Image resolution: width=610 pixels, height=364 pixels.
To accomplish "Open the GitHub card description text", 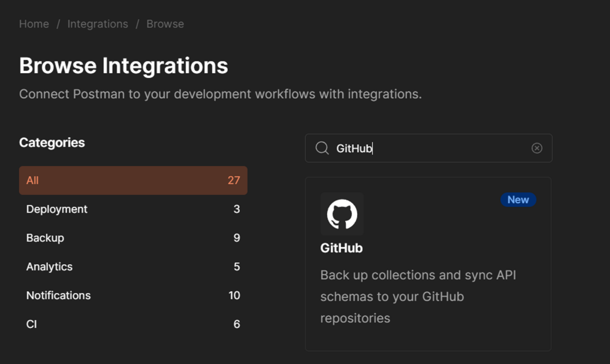I will click(x=418, y=297).
